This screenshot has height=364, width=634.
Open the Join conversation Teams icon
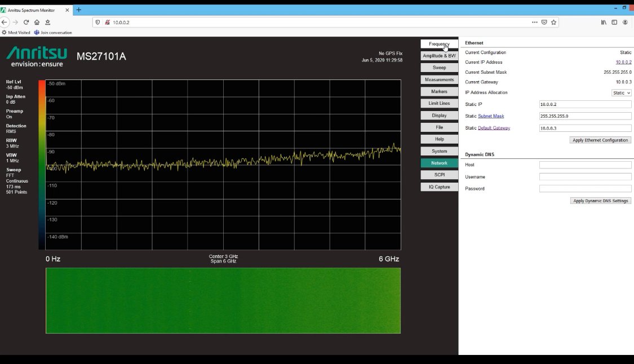[x=54, y=32]
